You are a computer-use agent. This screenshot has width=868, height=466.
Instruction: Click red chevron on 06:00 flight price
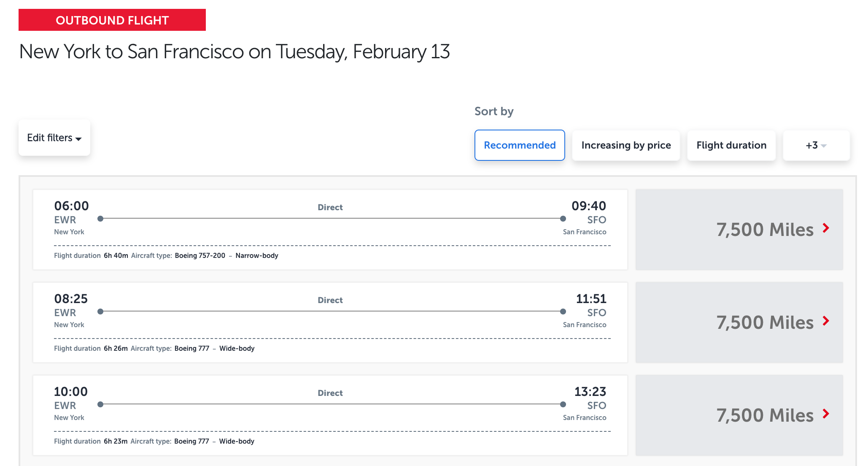[x=826, y=228]
